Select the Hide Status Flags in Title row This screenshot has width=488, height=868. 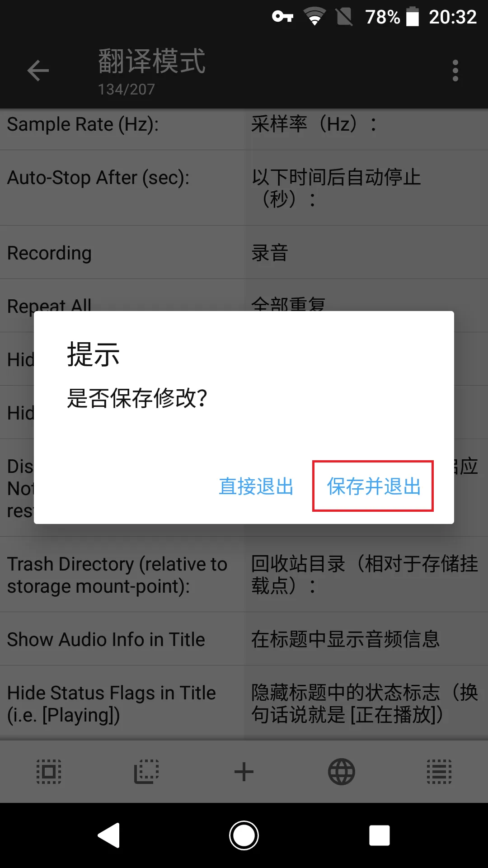(x=244, y=703)
